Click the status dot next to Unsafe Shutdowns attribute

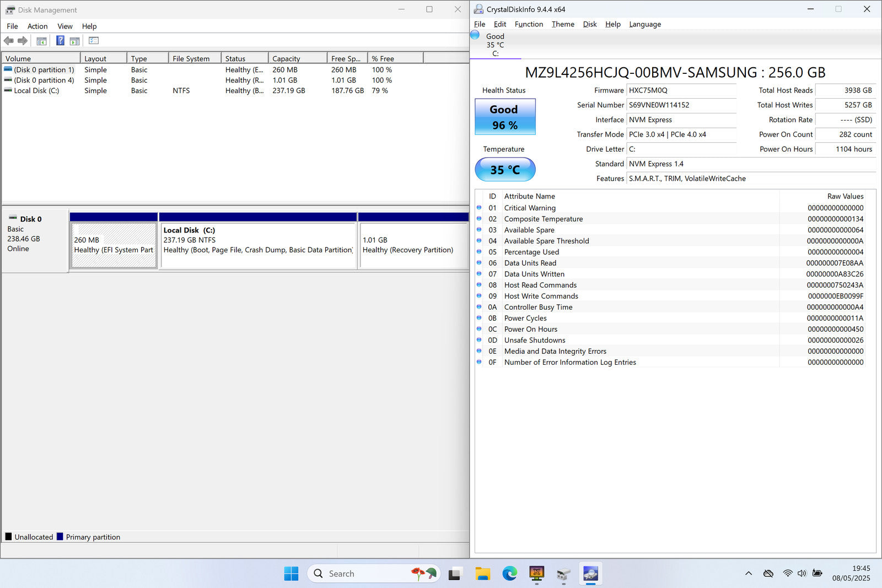[x=479, y=340]
